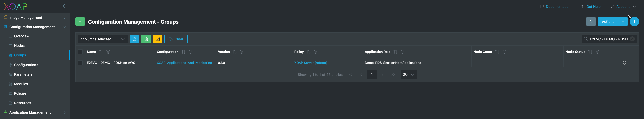Select the E2EVC - DEMO - RDSH row checkbox
644x119 pixels.
80,63
